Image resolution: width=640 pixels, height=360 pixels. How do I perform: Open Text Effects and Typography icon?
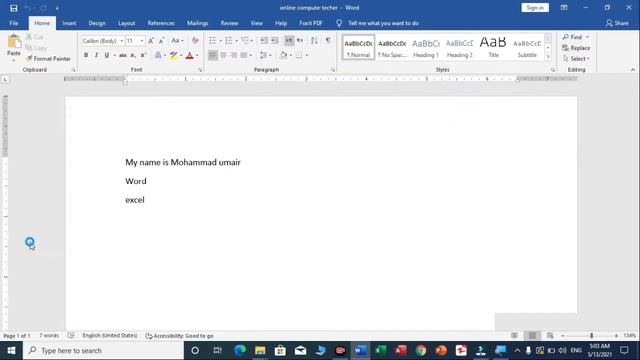158,55
